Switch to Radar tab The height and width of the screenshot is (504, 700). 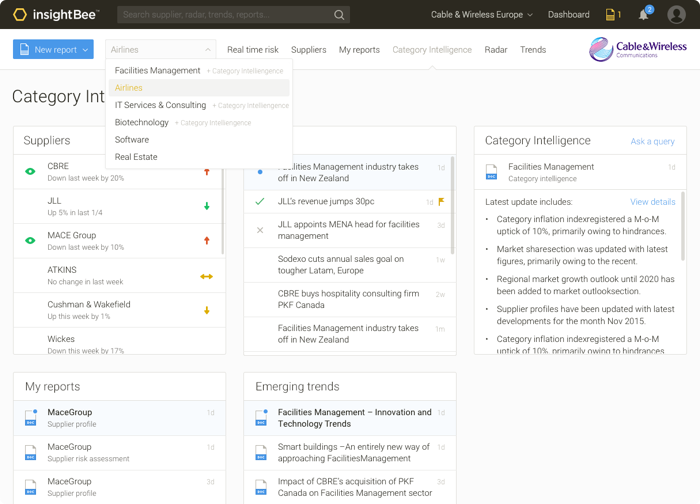[x=496, y=50]
